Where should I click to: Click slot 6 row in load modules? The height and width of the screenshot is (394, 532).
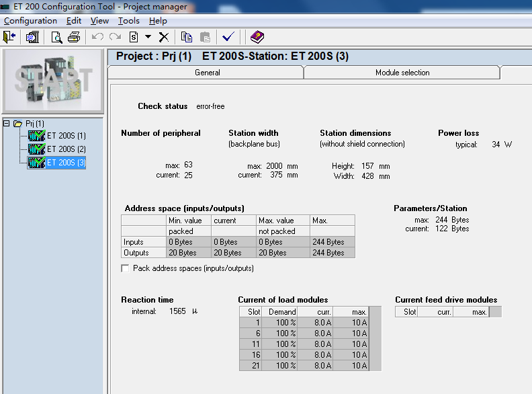(304, 333)
